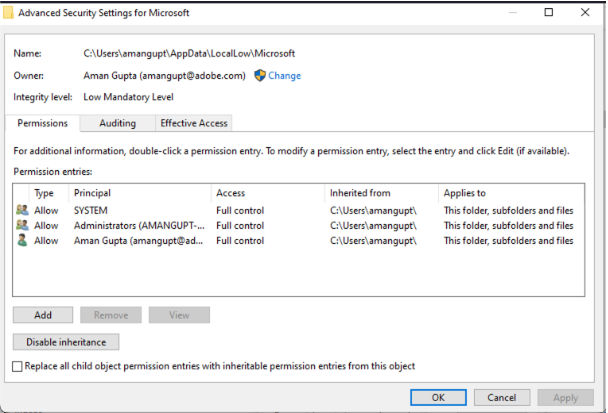Click the Applies to column header
608x413 pixels.
pyautogui.click(x=465, y=192)
